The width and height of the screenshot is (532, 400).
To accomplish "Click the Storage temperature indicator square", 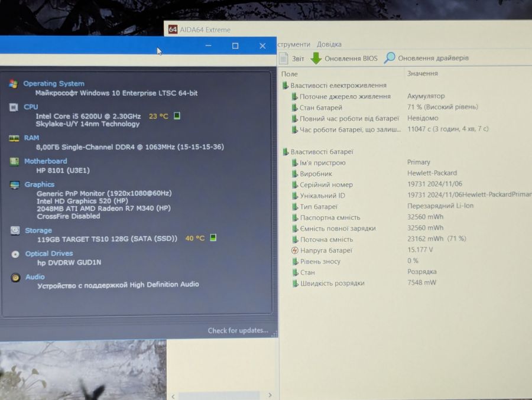I will (x=213, y=238).
